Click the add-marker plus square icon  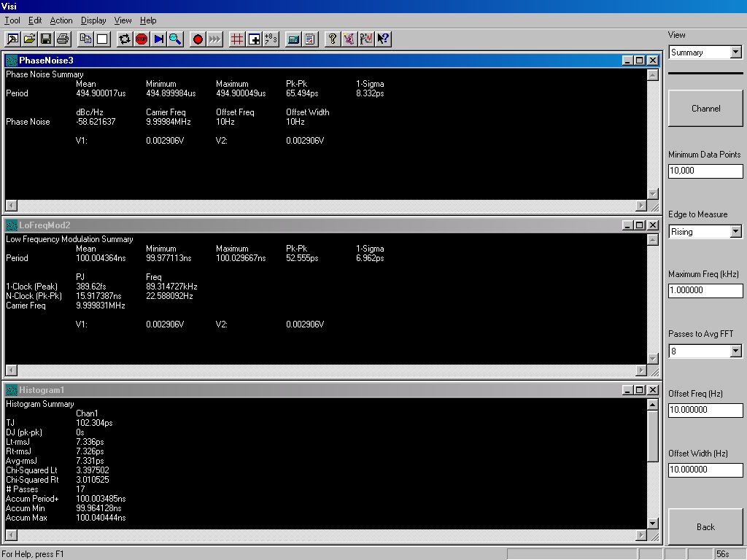[254, 39]
